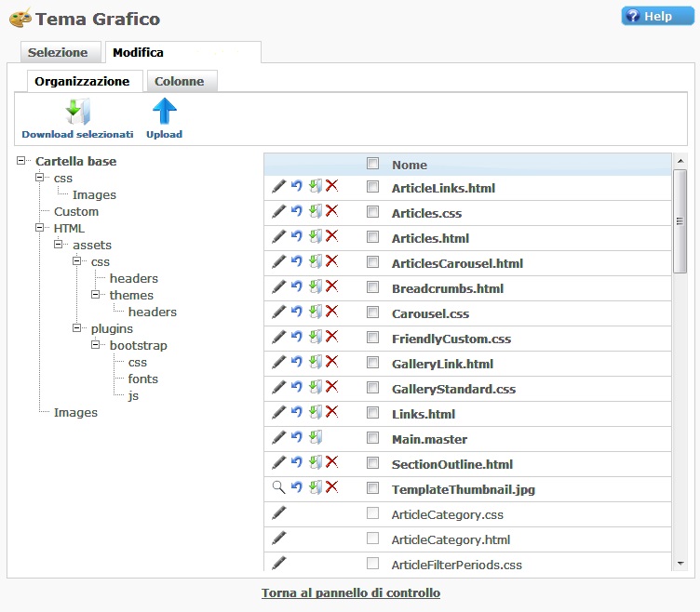The image size is (700, 612).
Task: Check the box for GalleryStandard.css
Action: click(372, 388)
